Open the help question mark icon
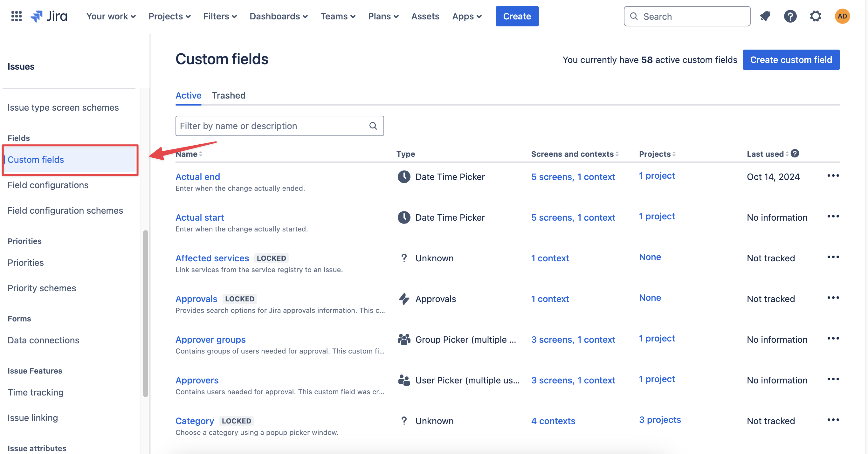868x454 pixels. pos(790,16)
